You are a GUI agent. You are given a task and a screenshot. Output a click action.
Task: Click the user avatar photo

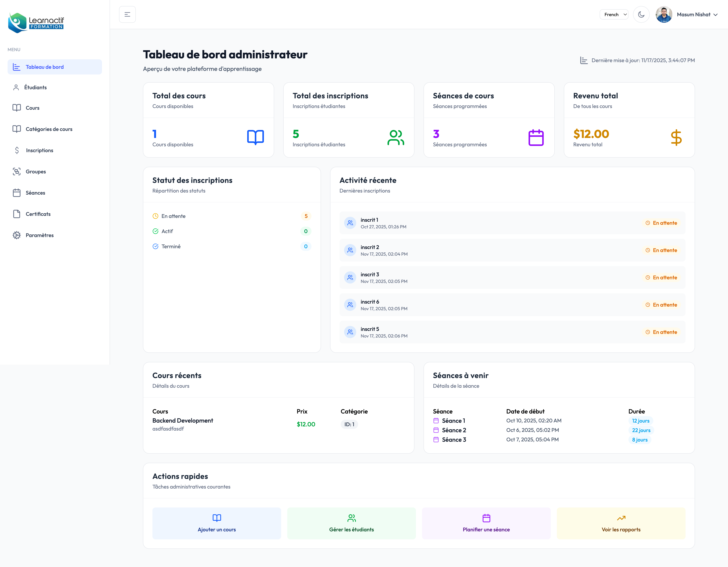pos(664,14)
